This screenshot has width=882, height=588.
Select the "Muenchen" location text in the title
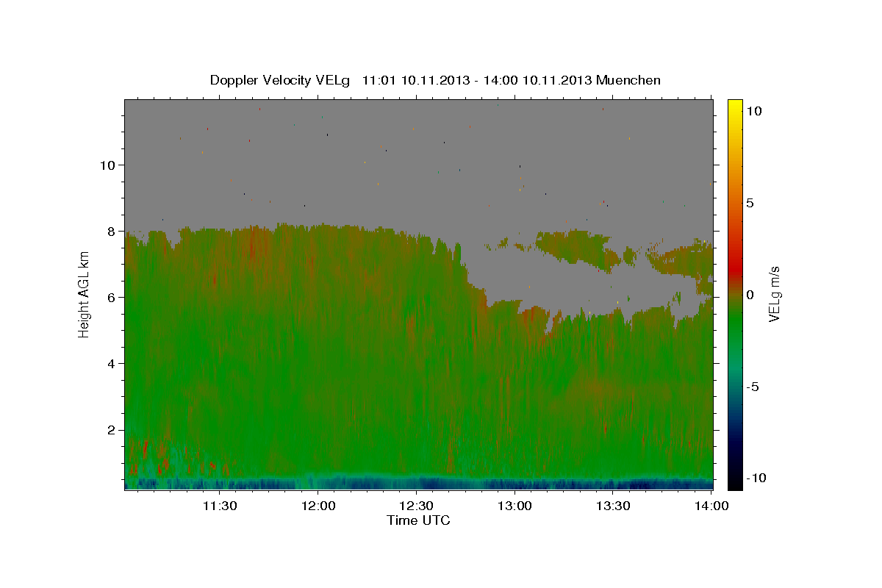point(628,80)
